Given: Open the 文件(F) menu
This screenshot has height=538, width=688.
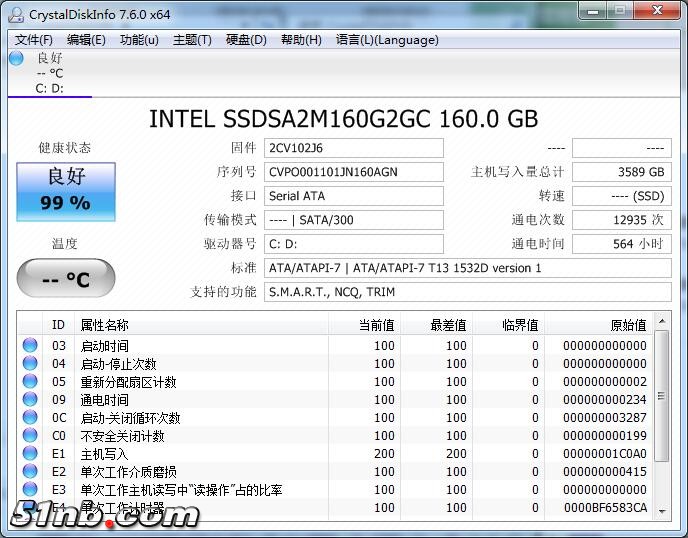Looking at the screenshot, I should [x=34, y=40].
